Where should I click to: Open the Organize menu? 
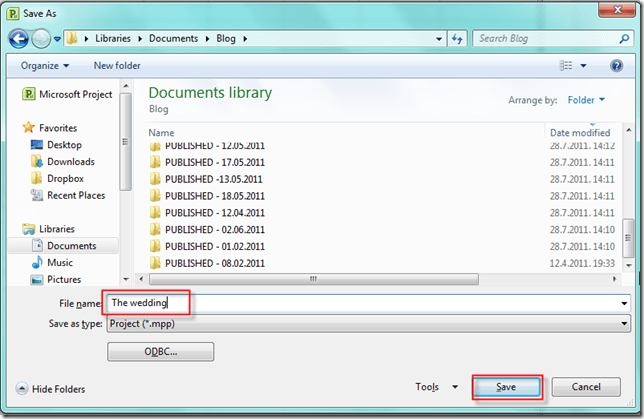point(45,66)
